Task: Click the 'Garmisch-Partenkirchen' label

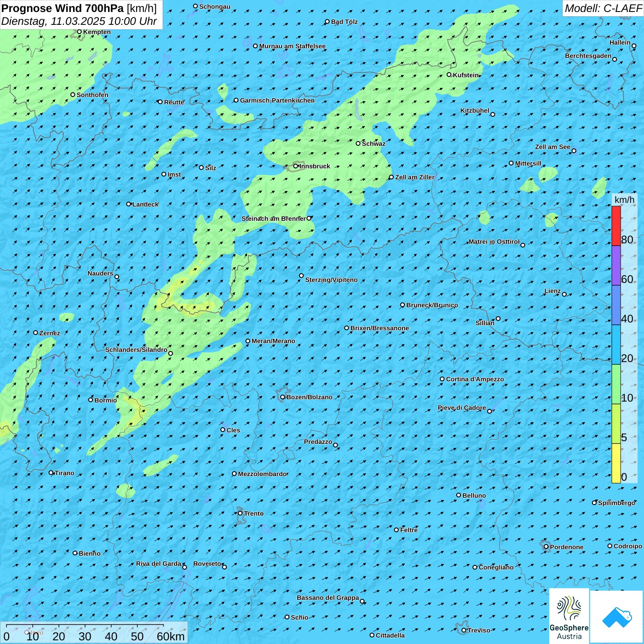Action: point(277,100)
